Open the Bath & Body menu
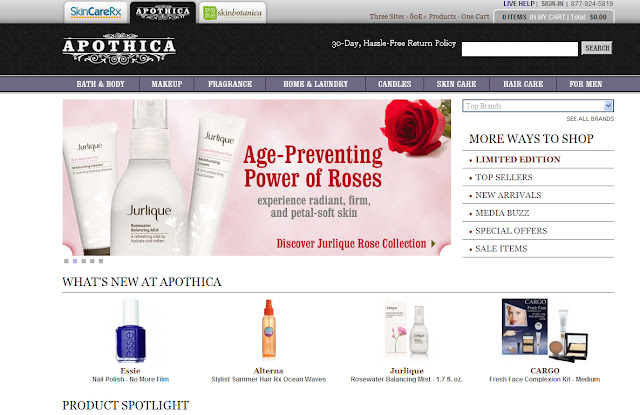The height and width of the screenshot is (415, 640). (x=100, y=84)
